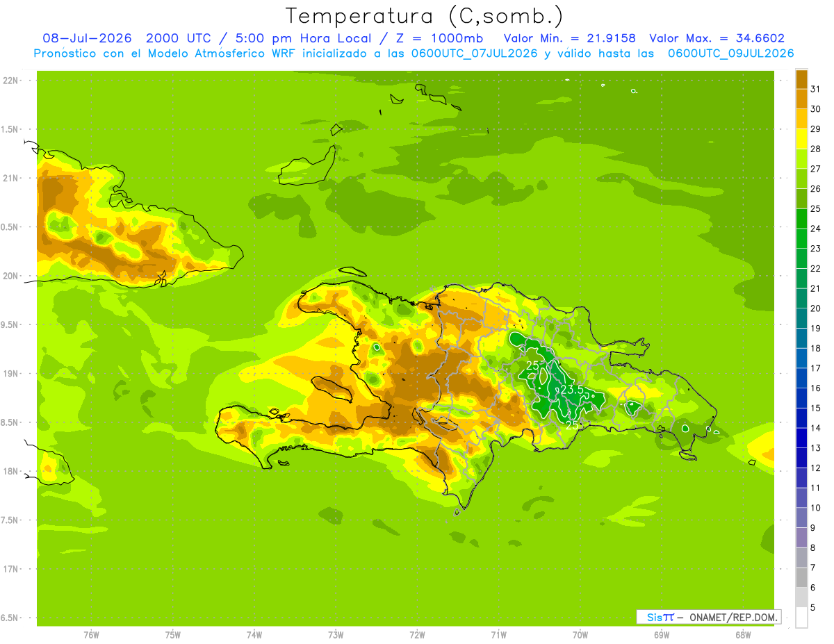Click colorbar value label "31"
The width and height of the screenshot is (834, 644).
[816, 89]
